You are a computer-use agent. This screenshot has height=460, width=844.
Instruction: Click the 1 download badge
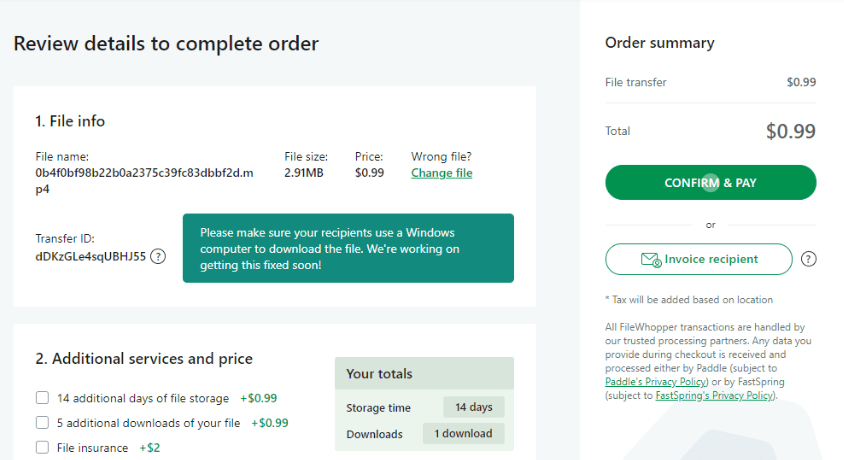[463, 433]
